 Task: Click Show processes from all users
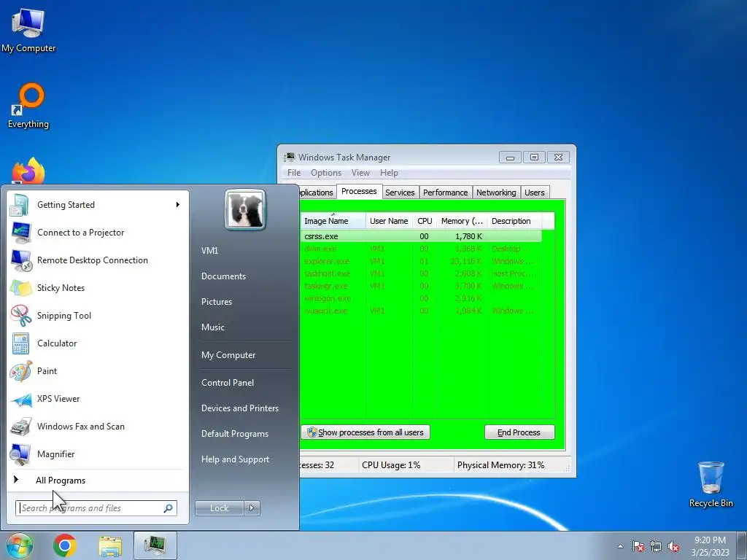pyautogui.click(x=365, y=432)
